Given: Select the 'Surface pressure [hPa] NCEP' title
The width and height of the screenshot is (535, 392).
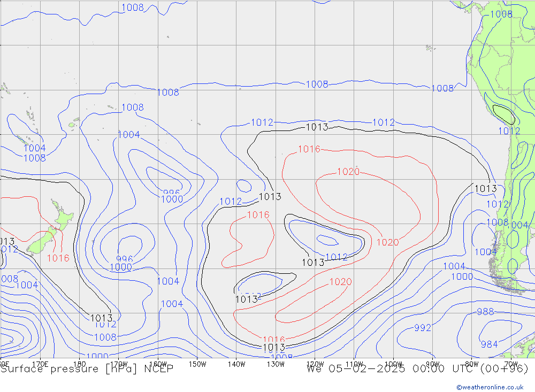Looking at the screenshot, I should (x=87, y=369).
